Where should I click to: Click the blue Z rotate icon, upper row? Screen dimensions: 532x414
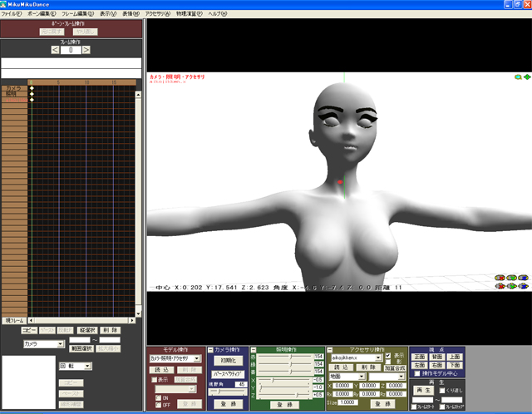click(x=523, y=278)
